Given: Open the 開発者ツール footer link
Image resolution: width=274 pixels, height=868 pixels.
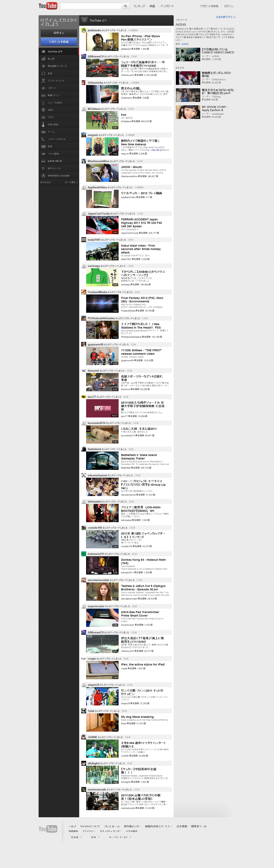Looking at the screenshot, I should pos(199,826).
